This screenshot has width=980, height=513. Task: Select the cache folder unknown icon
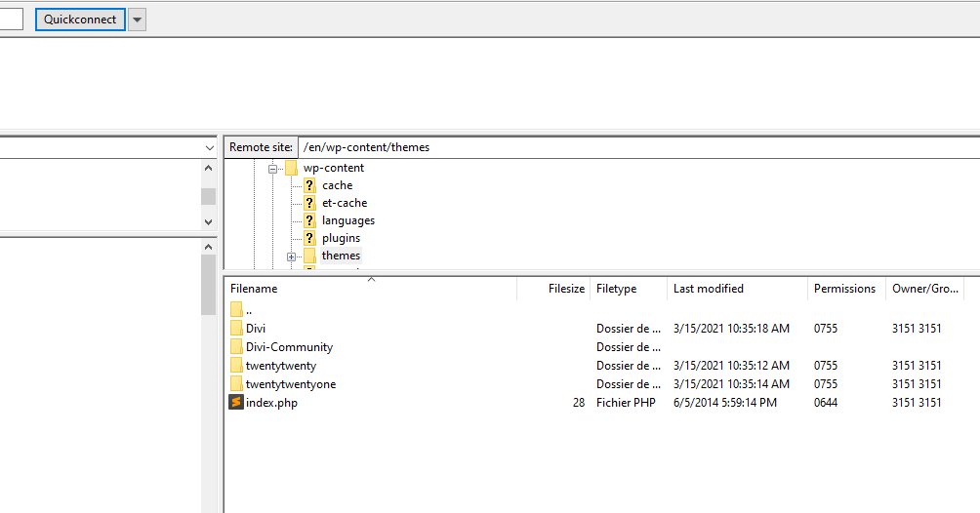click(309, 185)
